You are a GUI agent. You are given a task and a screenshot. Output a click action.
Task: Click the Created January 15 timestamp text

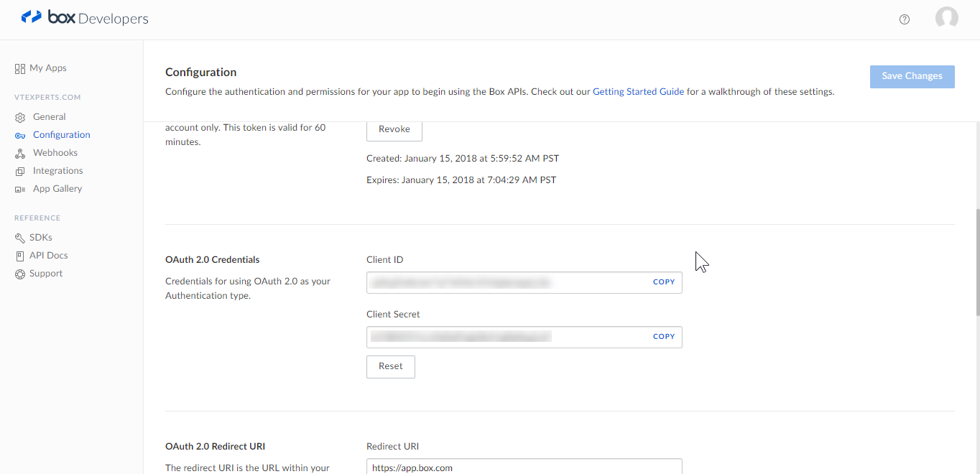463,159
